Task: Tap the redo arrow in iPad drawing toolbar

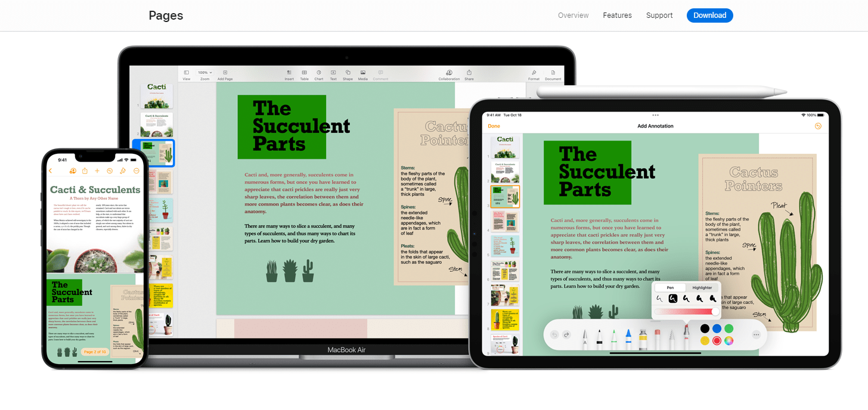Action: coord(567,335)
